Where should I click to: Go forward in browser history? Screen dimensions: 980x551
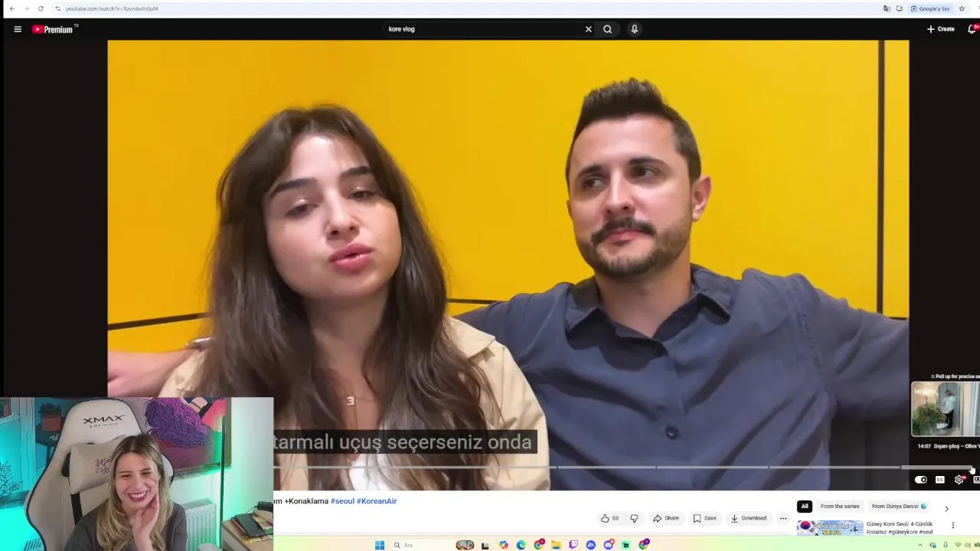26,8
